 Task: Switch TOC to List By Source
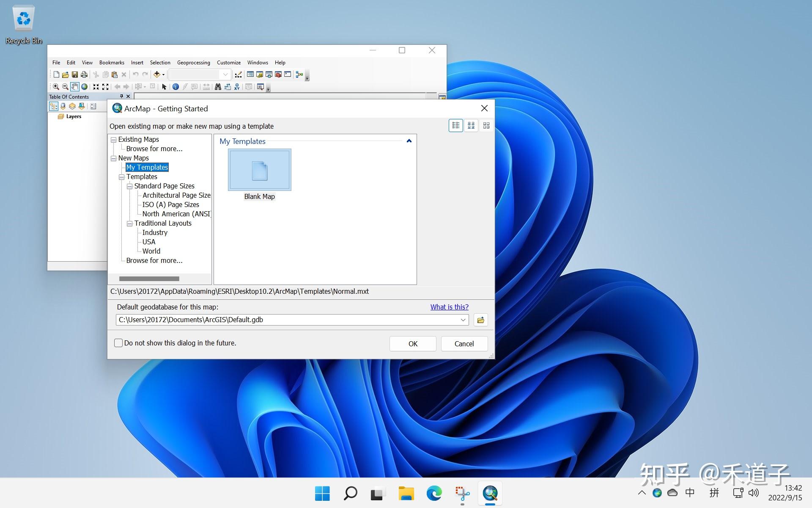tap(63, 106)
